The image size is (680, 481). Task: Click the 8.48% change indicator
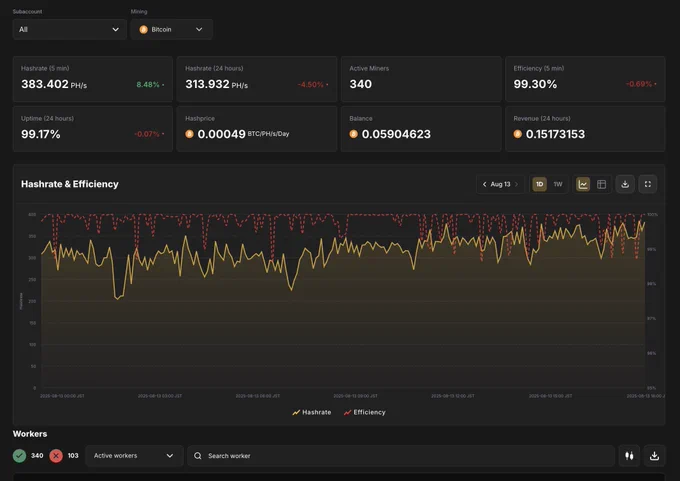click(148, 85)
